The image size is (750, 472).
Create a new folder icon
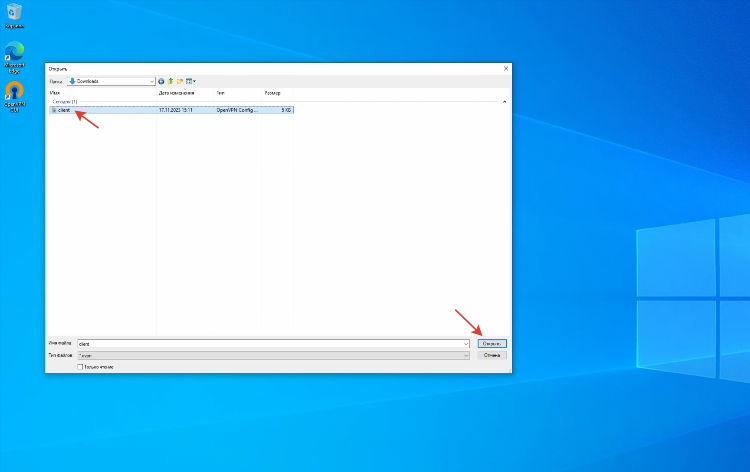(180, 81)
